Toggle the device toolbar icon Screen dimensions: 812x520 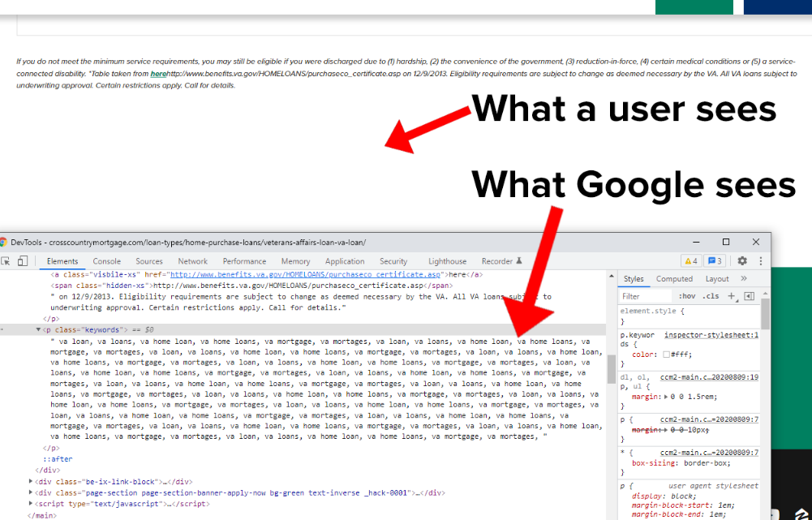click(x=23, y=261)
